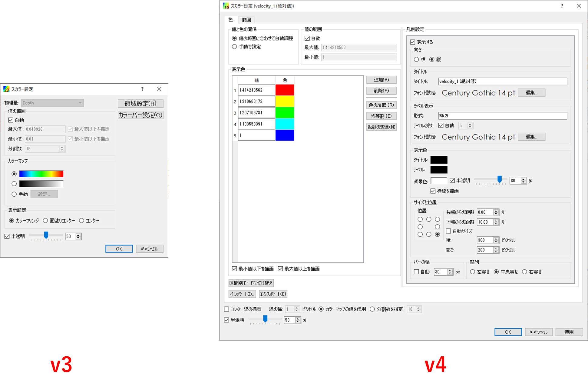Increase 分割数 spinner in v3 dialog
Viewport: 588px width, 390px height.
62,147
